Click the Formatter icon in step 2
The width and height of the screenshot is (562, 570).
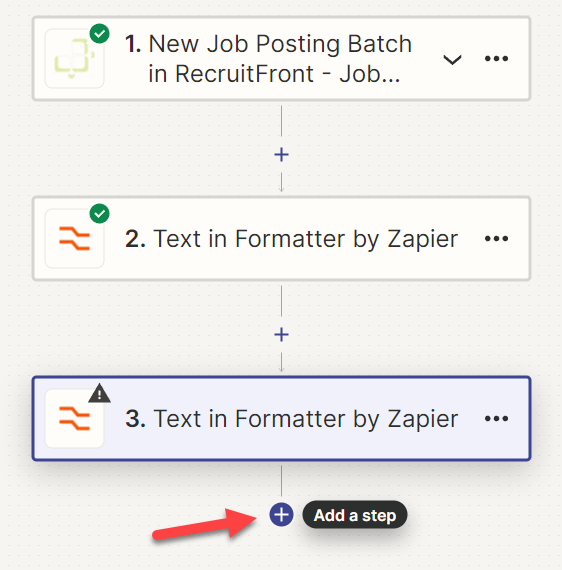[75, 238]
